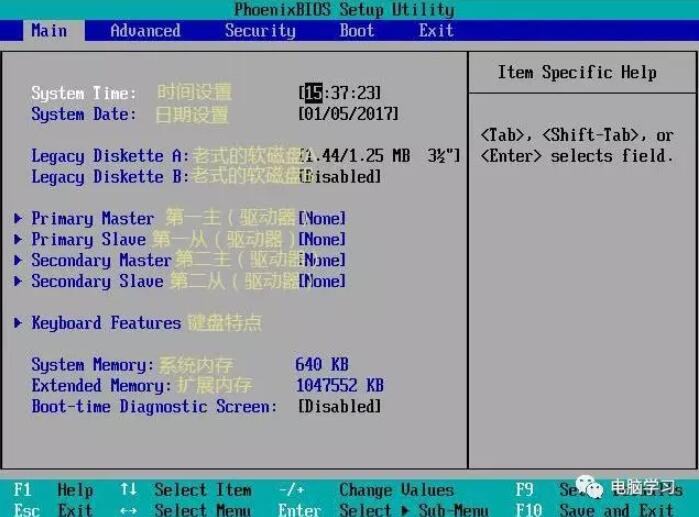Change the Legacy Diskette A value
The image size is (699, 517).
pos(380,156)
